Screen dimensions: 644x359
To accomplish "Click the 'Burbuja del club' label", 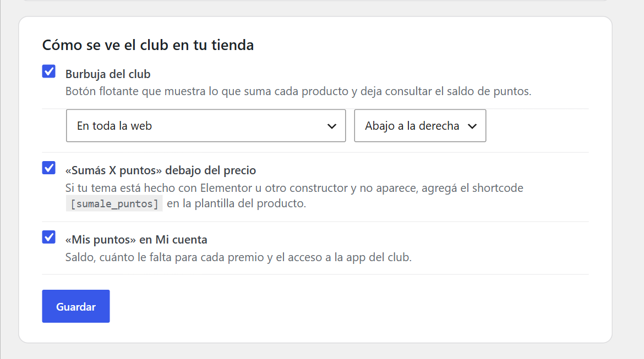I will [x=108, y=74].
